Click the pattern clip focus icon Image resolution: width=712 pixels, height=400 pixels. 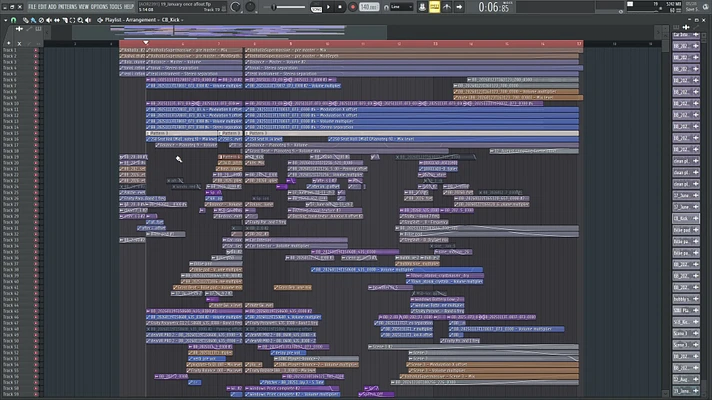[x=39, y=29]
